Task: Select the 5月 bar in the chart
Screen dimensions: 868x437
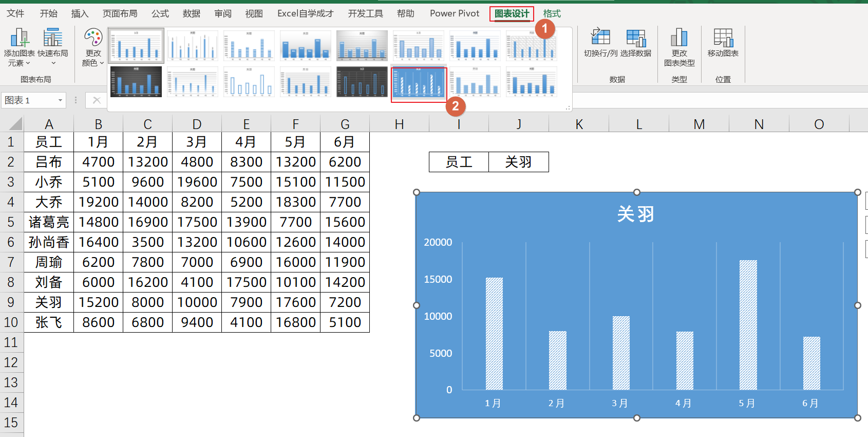Action: pos(748,325)
